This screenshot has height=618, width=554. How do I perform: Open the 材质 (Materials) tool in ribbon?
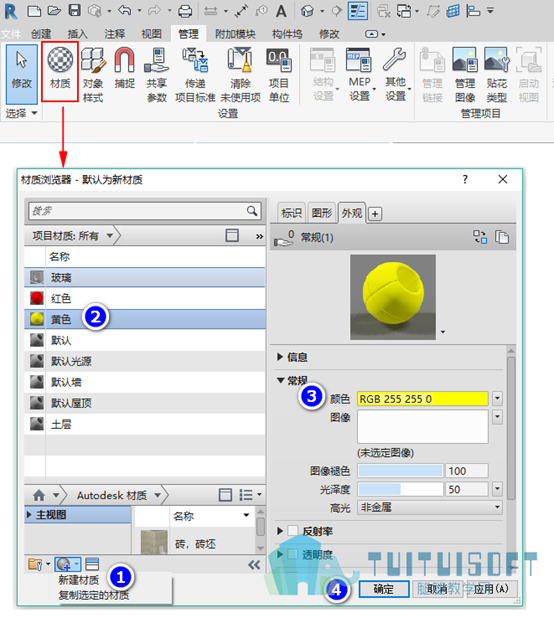60,70
